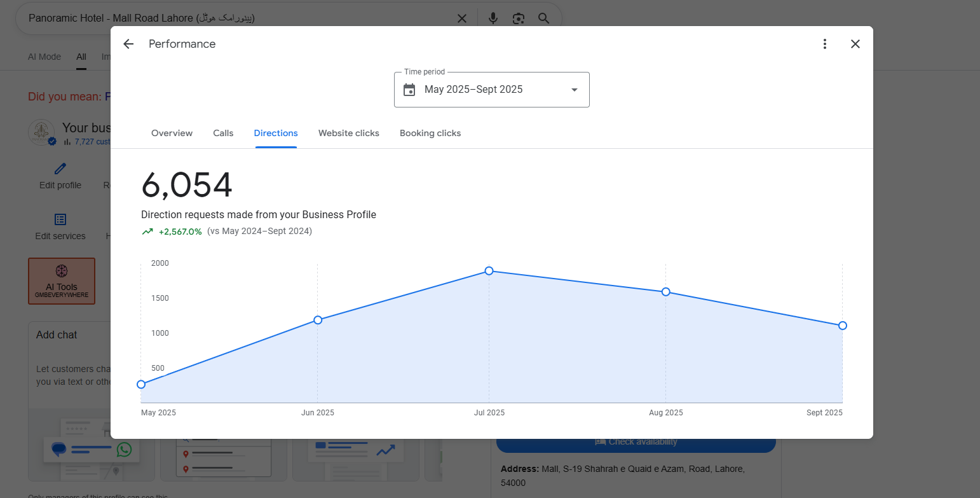Screen dimensions: 980x498
Task: Click the back arrow in Performance dialog
Action: point(128,44)
